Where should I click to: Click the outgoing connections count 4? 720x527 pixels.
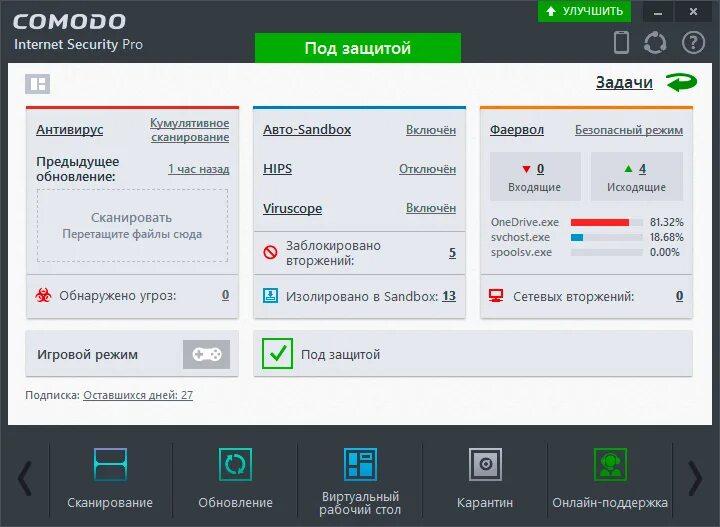click(642, 169)
